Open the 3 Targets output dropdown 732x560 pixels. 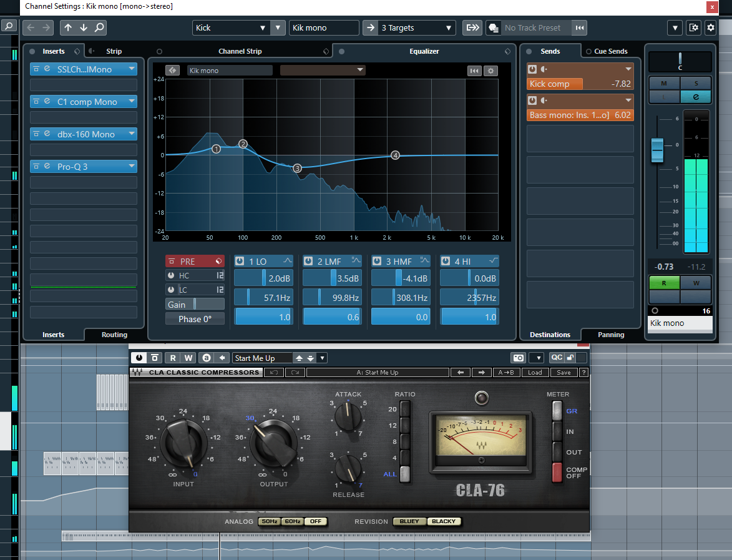click(x=448, y=28)
